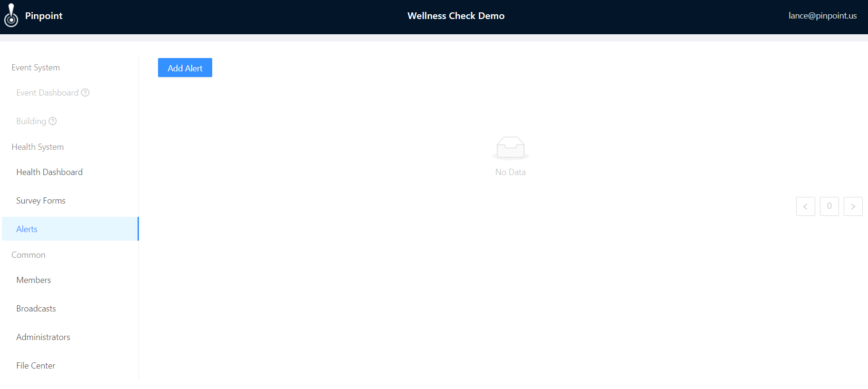Click the Add Alert button
868x389 pixels.
(x=185, y=68)
